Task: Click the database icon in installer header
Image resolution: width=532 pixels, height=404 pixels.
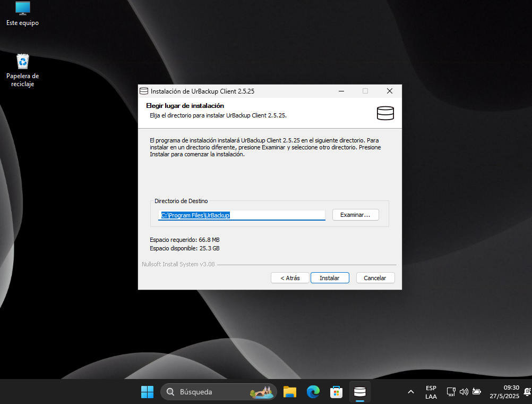Action: point(385,113)
